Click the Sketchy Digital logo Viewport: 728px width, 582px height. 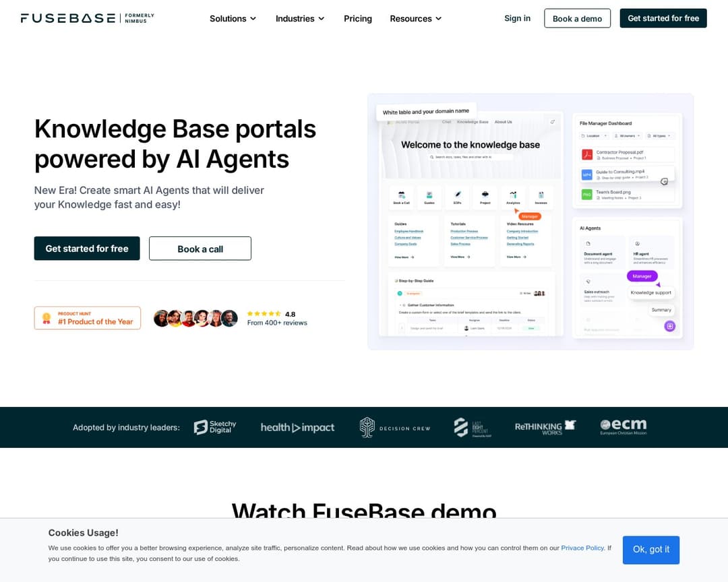[x=215, y=427]
